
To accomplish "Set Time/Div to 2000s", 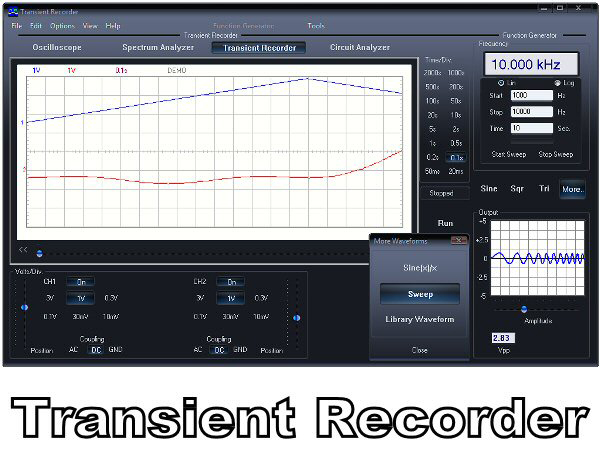I will click(x=432, y=73).
